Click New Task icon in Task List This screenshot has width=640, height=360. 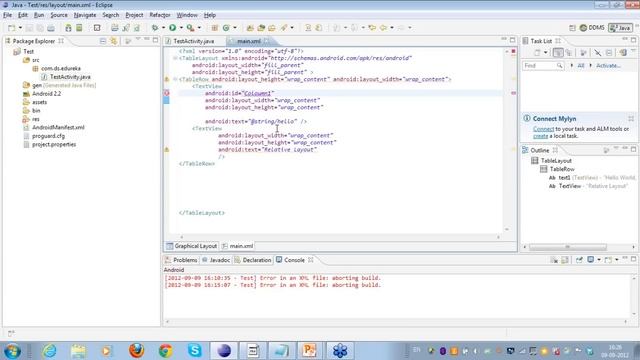tap(537, 53)
